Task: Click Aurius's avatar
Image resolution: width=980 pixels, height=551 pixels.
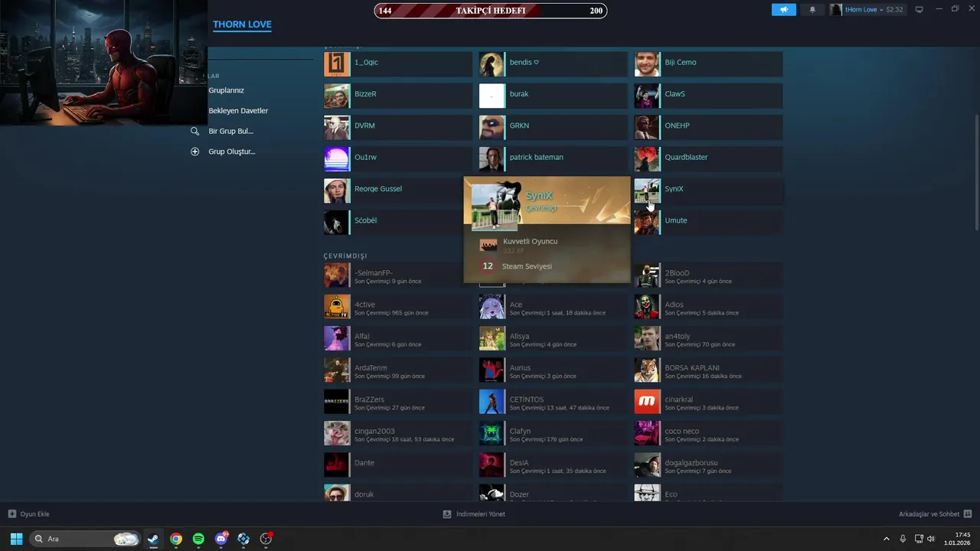Action: (492, 370)
